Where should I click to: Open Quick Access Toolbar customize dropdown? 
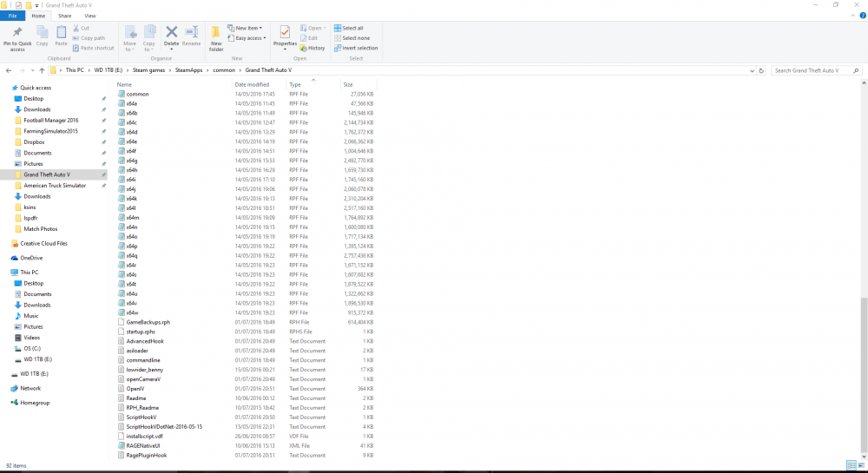click(36, 5)
